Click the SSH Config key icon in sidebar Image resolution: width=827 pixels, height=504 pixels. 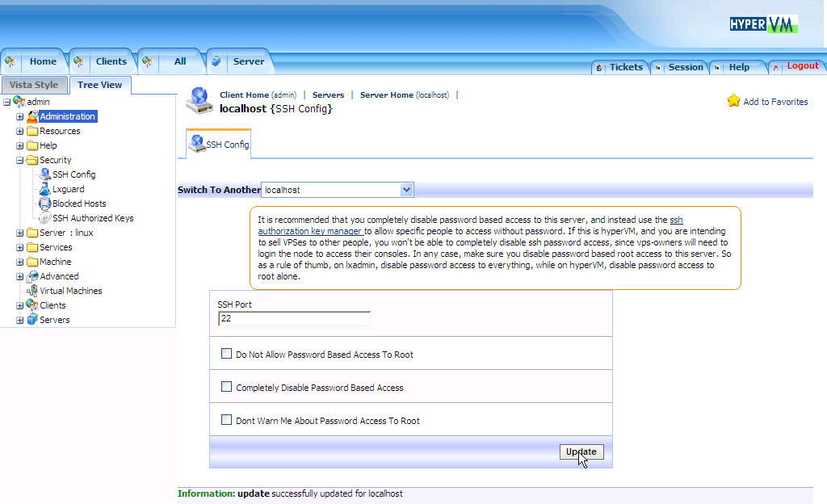coord(45,174)
